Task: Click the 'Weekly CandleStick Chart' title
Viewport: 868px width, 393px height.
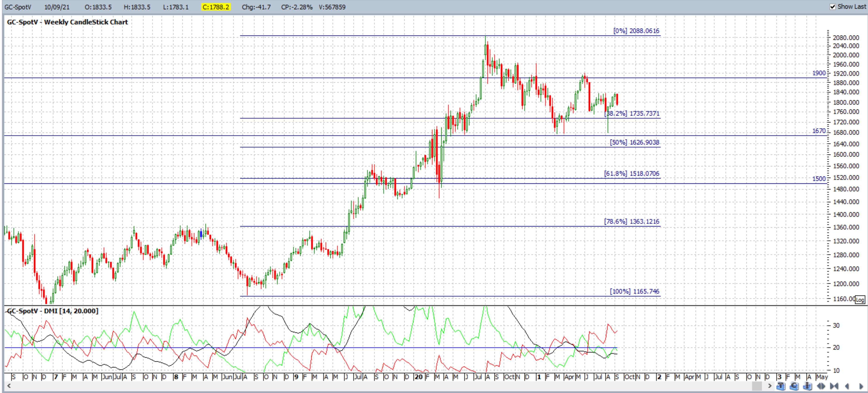Action: pos(86,22)
